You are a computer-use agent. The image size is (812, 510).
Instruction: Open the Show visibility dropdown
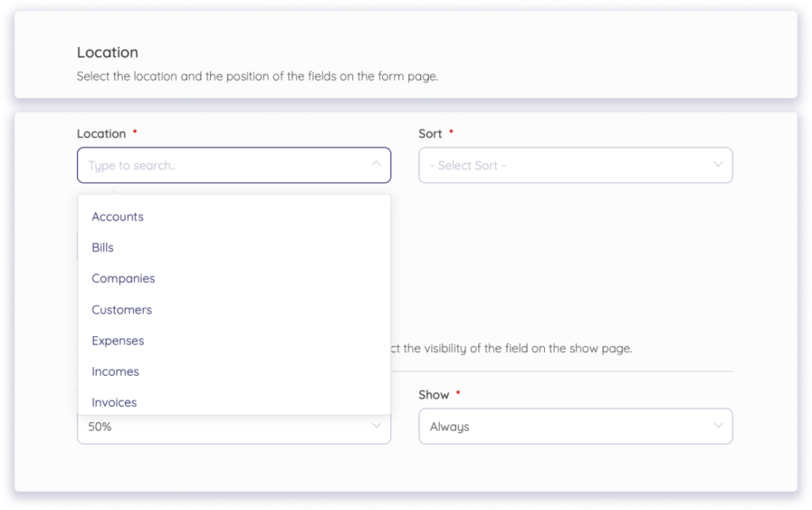tap(575, 426)
